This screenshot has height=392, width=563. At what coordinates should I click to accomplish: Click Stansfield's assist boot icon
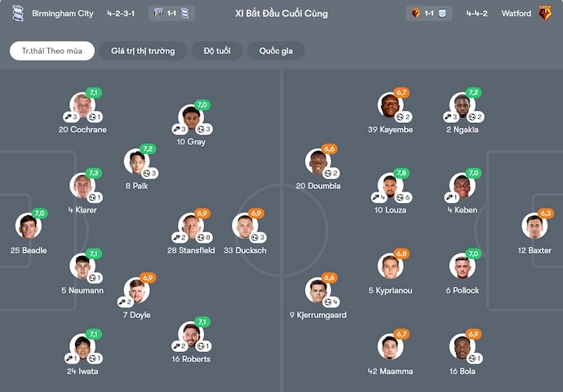176,238
